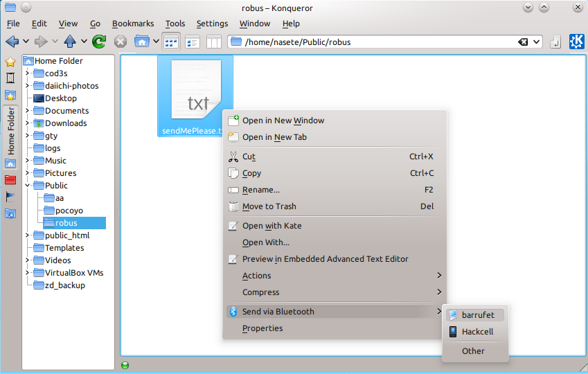Open the flag icon sidebar tab
This screenshot has height=374, width=588.
pyautogui.click(x=10, y=197)
